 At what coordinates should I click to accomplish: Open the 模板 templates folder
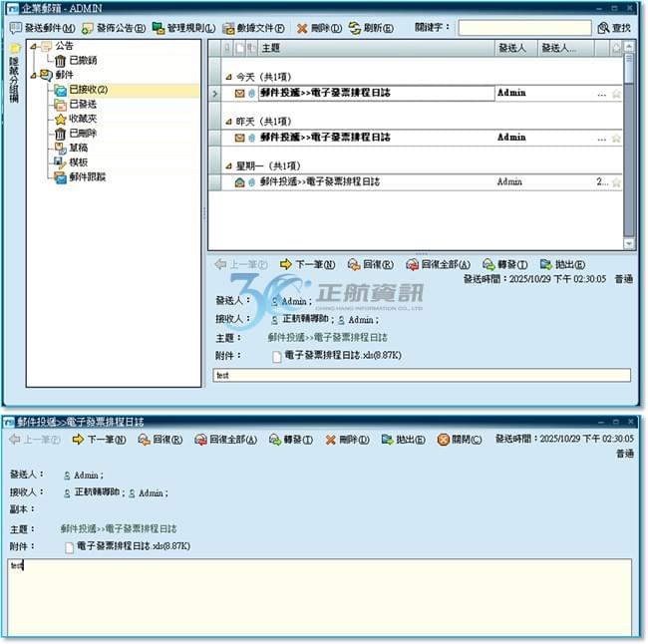71,162
